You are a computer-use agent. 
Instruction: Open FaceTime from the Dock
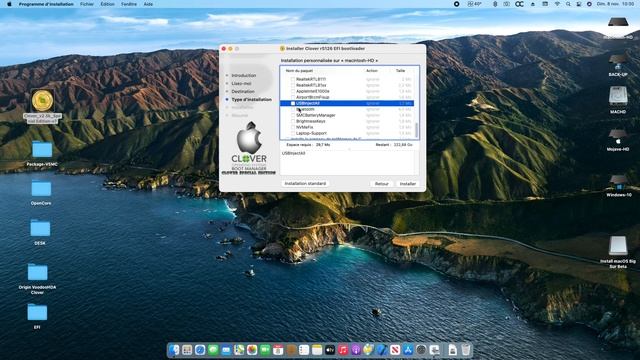coord(265,350)
